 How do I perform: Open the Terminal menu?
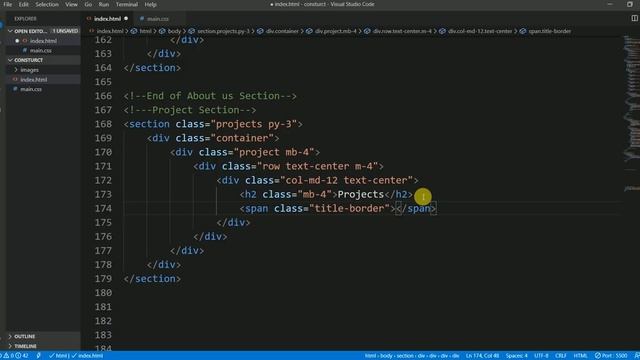click(127, 4)
